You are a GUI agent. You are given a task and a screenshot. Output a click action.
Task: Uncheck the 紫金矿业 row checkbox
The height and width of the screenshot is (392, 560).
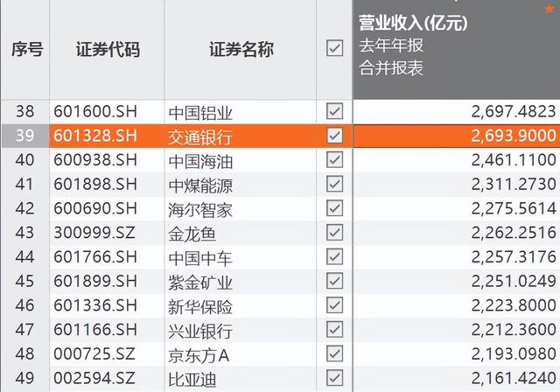click(334, 281)
